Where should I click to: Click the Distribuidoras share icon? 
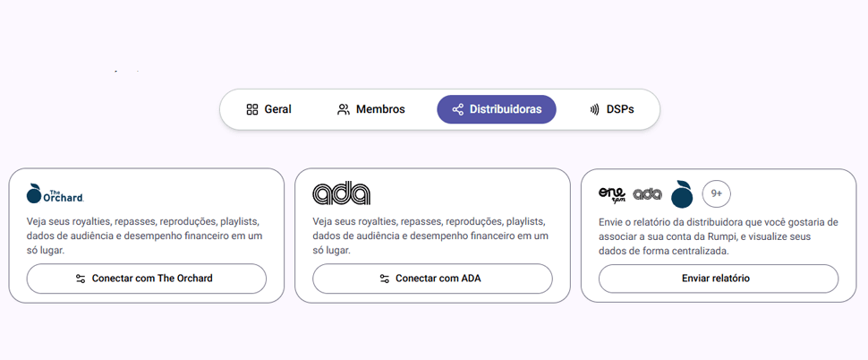click(458, 109)
